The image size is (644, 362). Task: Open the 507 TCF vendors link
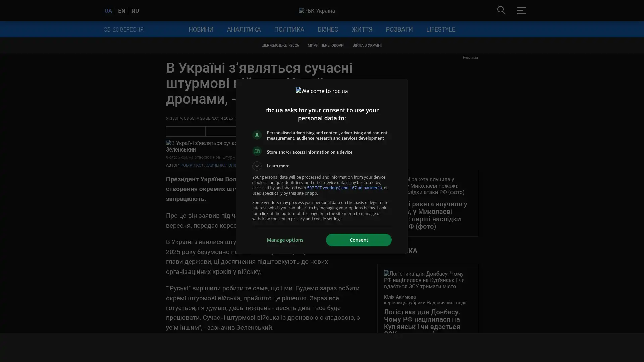(344, 188)
